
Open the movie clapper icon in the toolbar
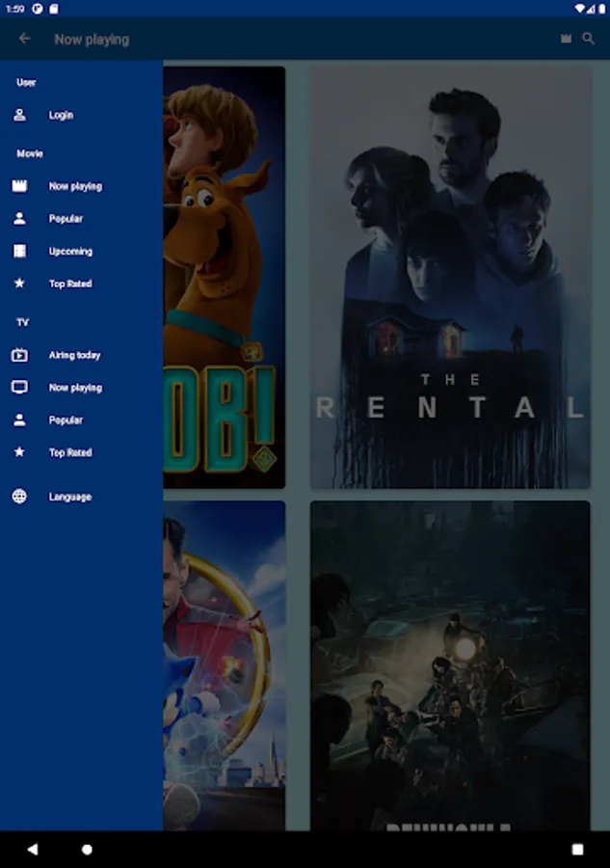coord(566,39)
